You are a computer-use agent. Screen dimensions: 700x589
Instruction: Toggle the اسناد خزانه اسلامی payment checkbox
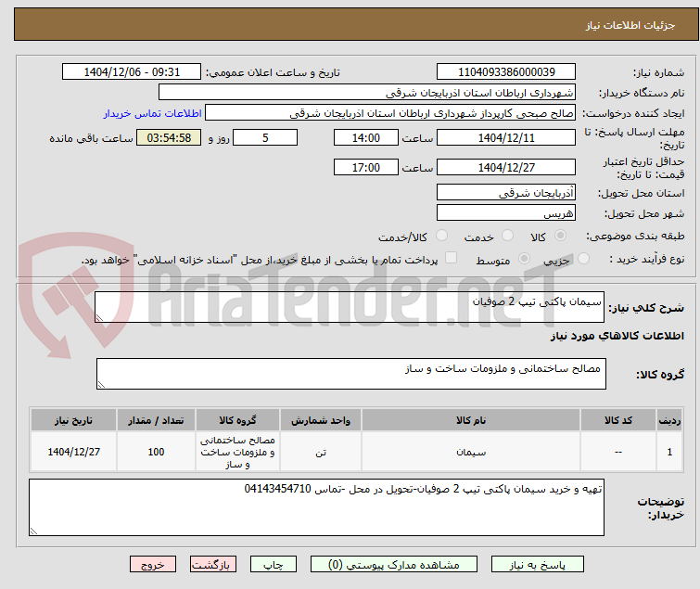[451, 258]
